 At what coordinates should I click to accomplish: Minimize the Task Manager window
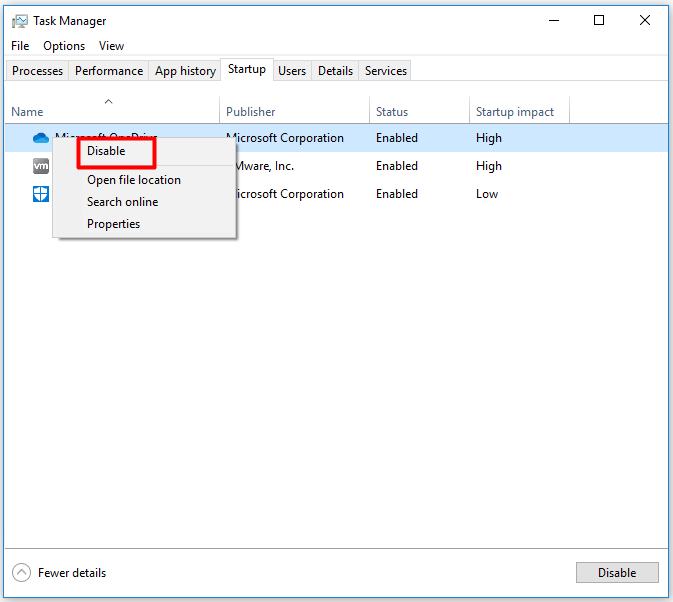tap(554, 20)
